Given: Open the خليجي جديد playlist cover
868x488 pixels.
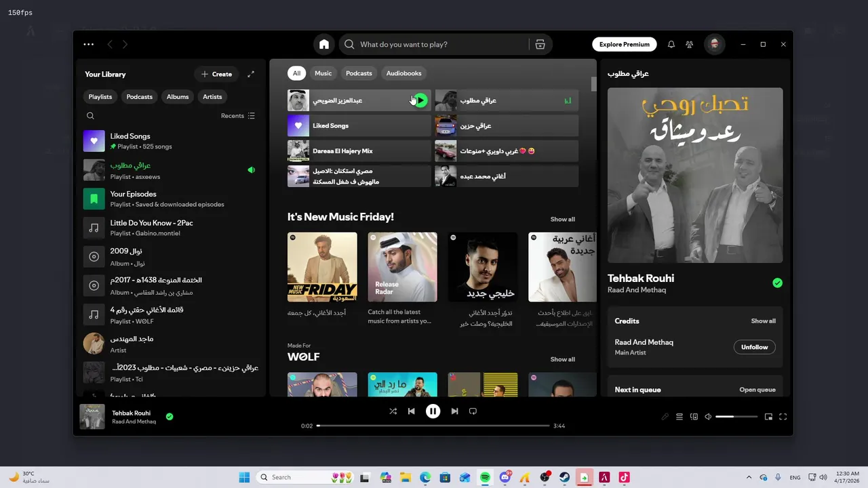Looking at the screenshot, I should pos(483,267).
